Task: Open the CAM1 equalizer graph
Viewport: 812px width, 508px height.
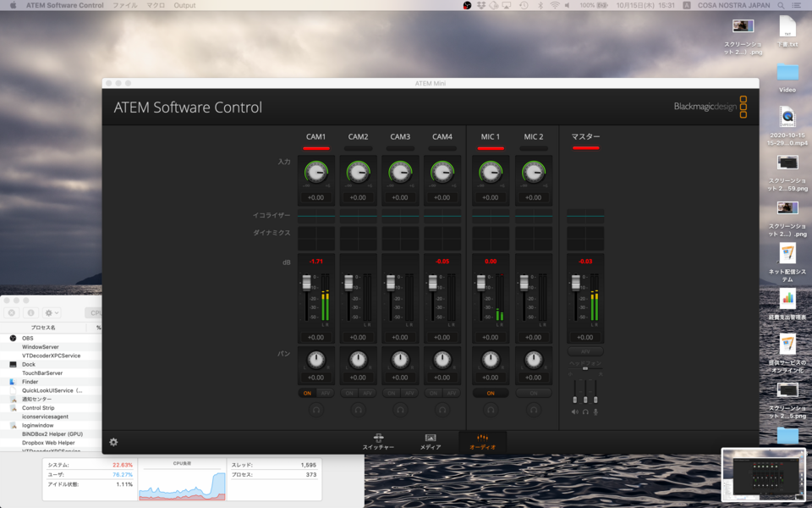Action: tap(316, 215)
